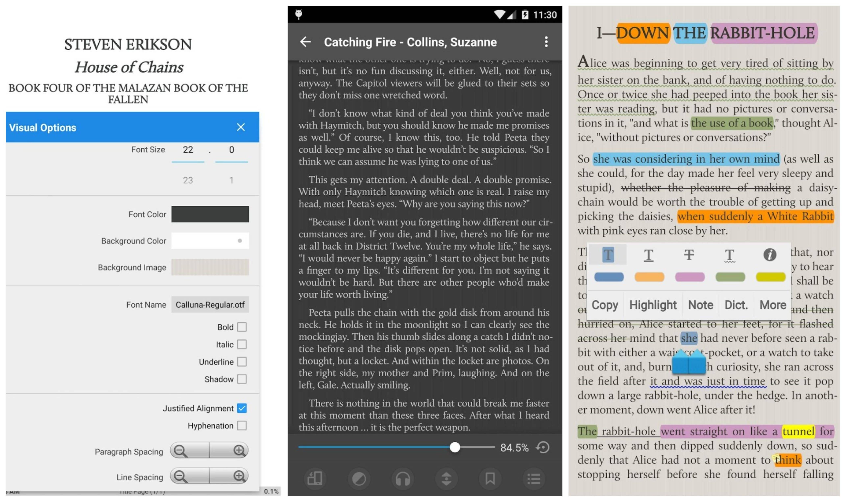Open the Background Image picker
Image resolution: width=847 pixels, height=504 pixels.
pyautogui.click(x=210, y=267)
